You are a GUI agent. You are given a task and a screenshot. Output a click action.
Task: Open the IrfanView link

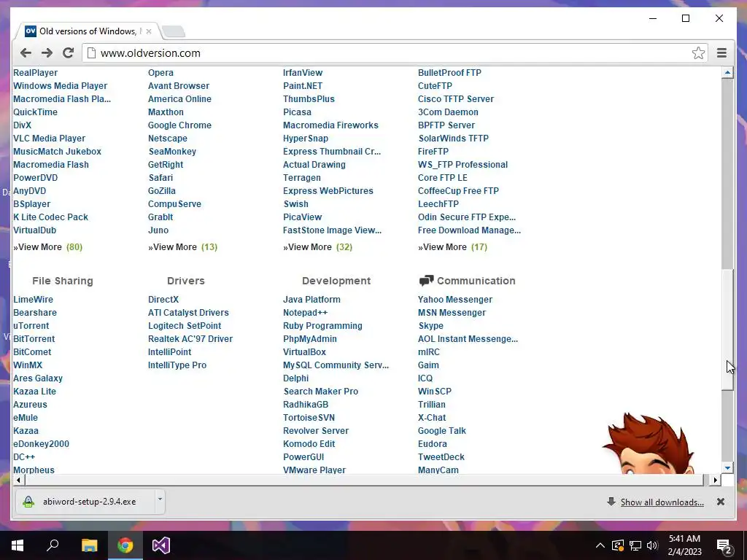pos(303,73)
